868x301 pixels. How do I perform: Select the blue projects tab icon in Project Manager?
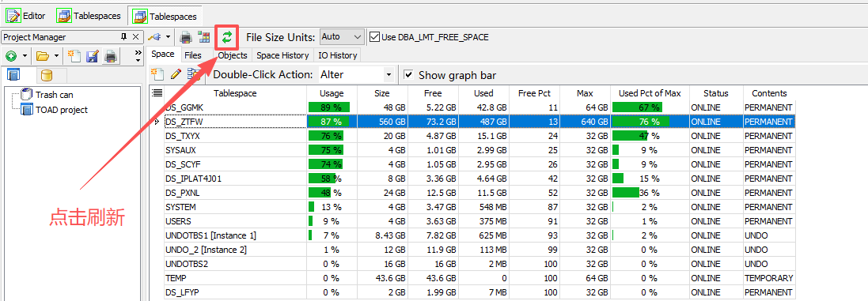13,74
